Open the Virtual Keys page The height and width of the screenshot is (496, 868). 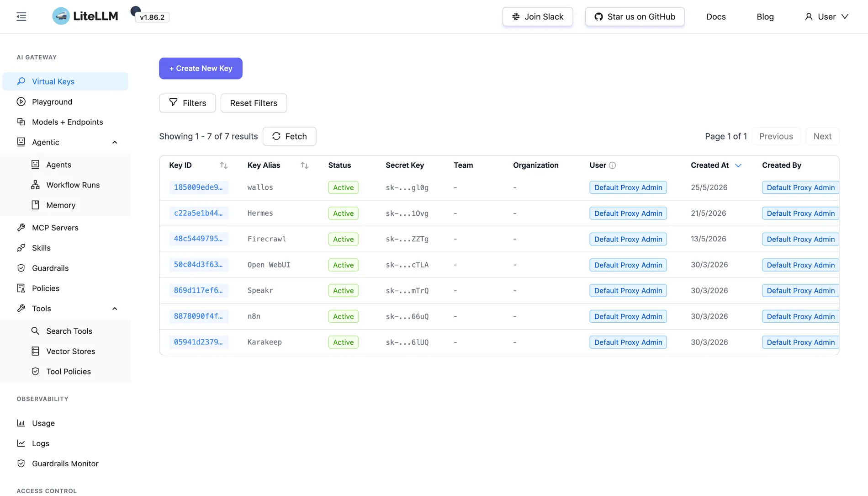tap(65, 81)
